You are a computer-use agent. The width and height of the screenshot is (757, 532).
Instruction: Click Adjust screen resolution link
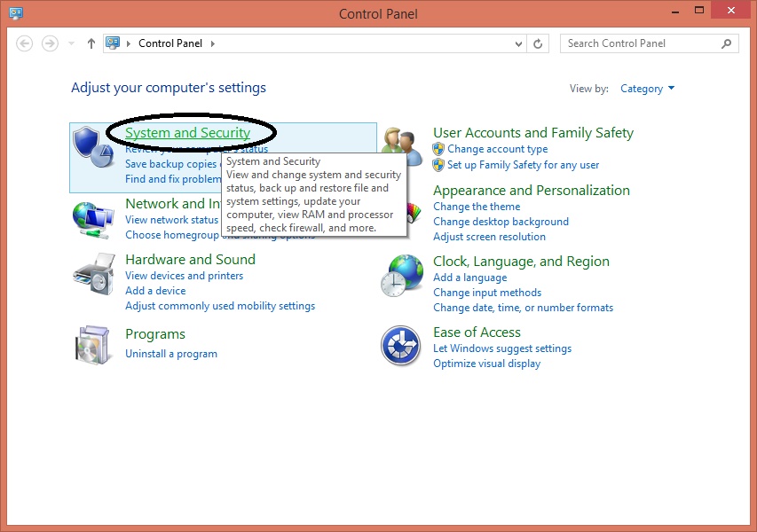(490, 237)
